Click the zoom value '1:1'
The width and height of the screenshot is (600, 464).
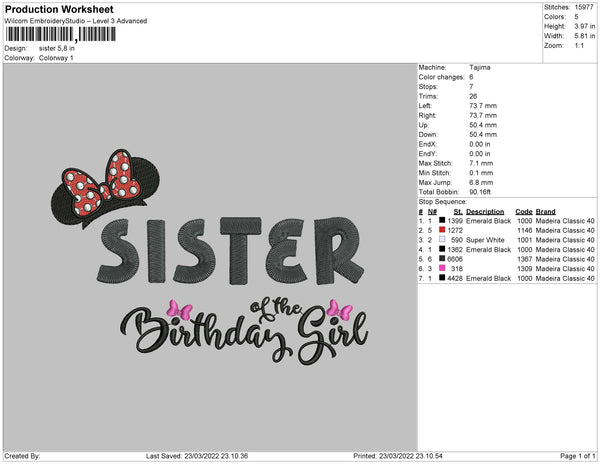click(579, 46)
